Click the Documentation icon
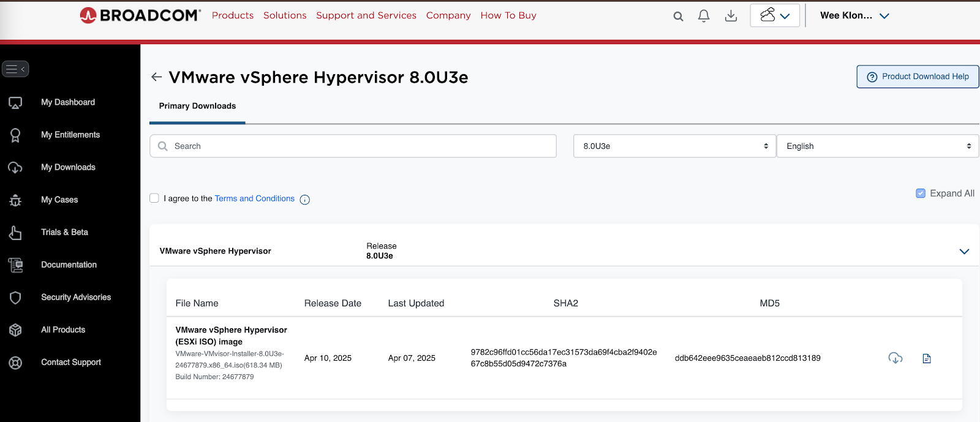Screen dimensions: 980x422 (x=15, y=265)
